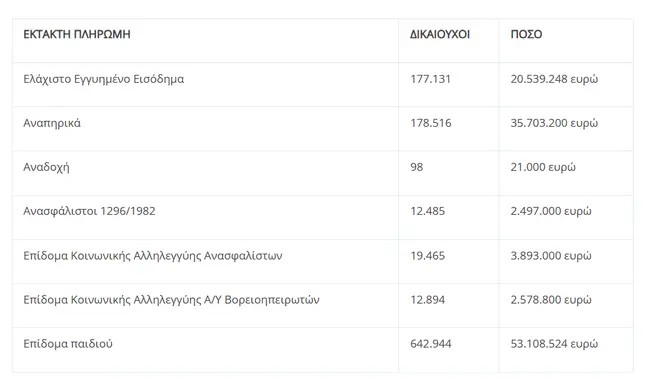
Task: Select the Αναδοχή row label
Action: pos(46,167)
